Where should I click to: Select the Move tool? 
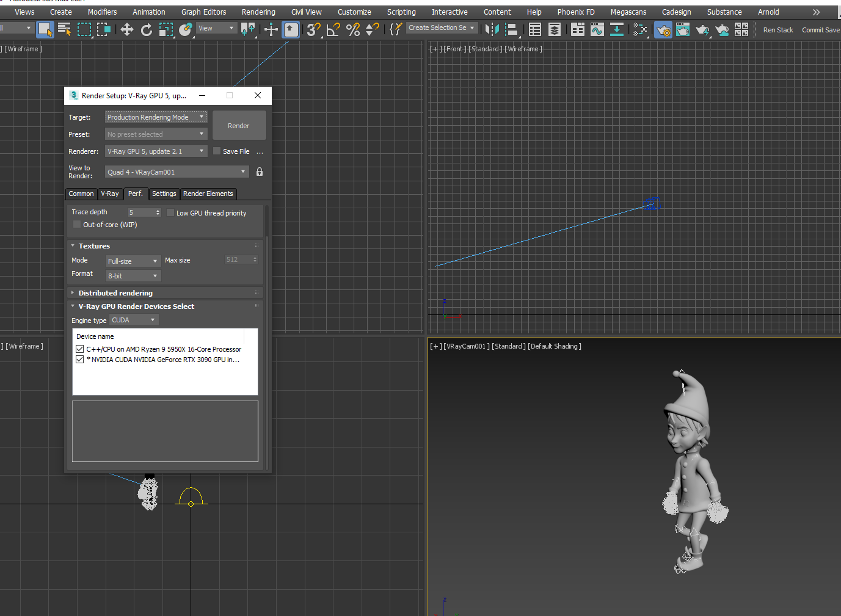[127, 29]
